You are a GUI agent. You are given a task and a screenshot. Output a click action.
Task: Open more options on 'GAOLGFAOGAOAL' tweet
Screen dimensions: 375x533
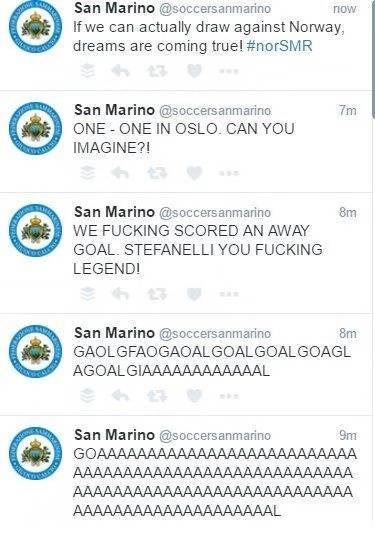[x=229, y=396]
